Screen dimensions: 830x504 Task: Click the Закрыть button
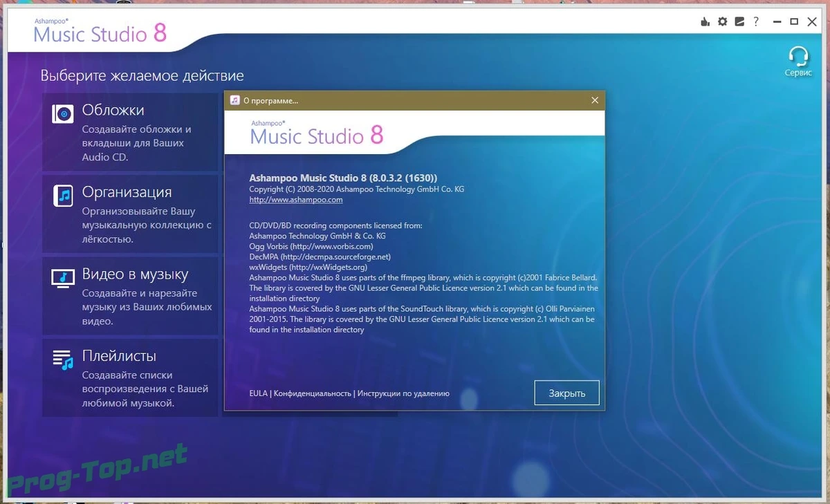(567, 393)
